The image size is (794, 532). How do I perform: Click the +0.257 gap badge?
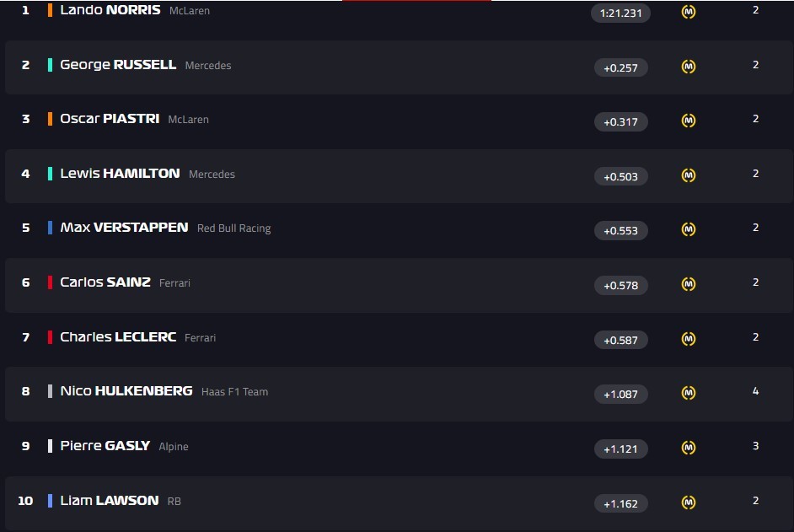[620, 67]
